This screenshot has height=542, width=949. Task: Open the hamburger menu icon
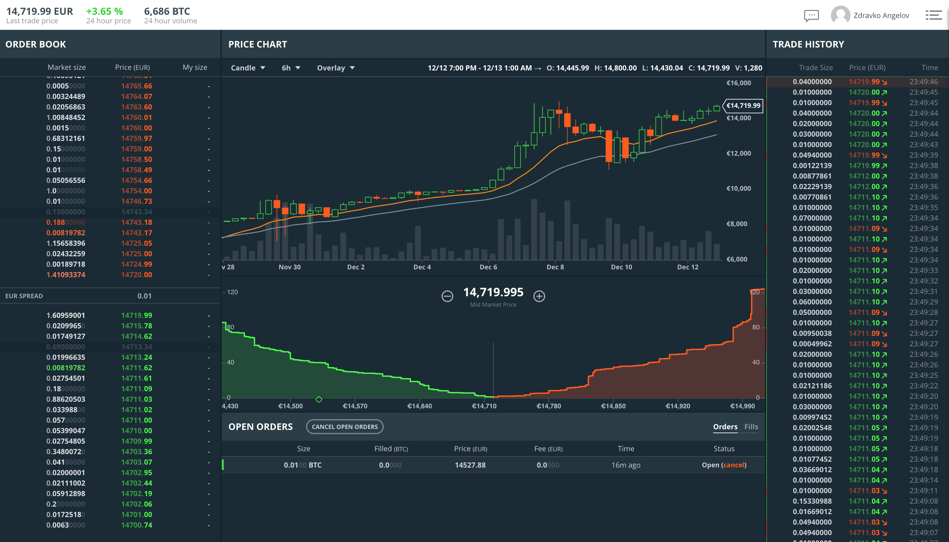tap(933, 15)
